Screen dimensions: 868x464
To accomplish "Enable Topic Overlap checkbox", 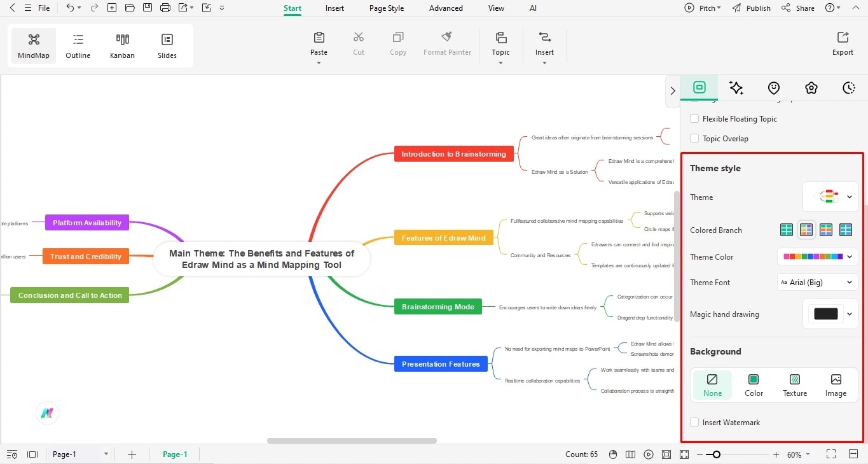I will pyautogui.click(x=694, y=138).
